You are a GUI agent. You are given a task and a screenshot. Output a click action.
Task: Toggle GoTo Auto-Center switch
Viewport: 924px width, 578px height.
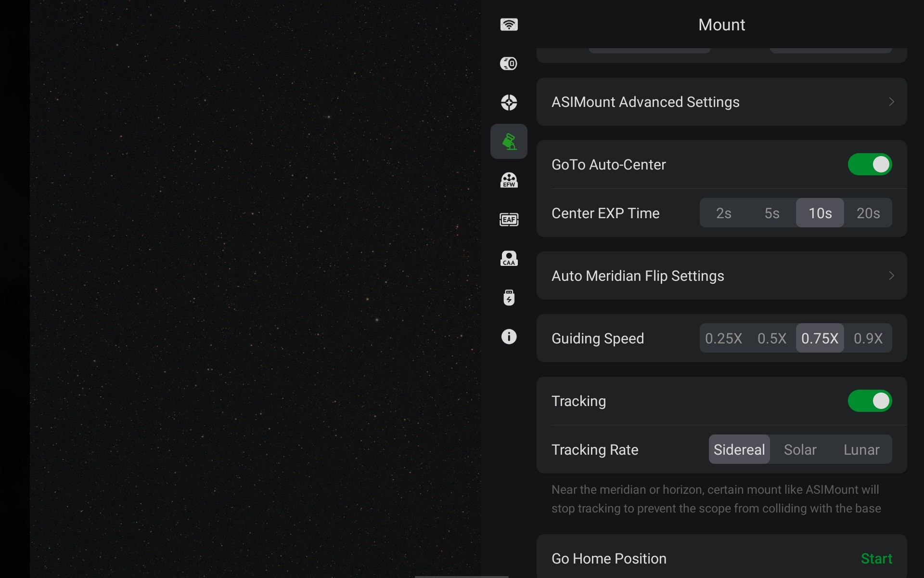tap(870, 165)
